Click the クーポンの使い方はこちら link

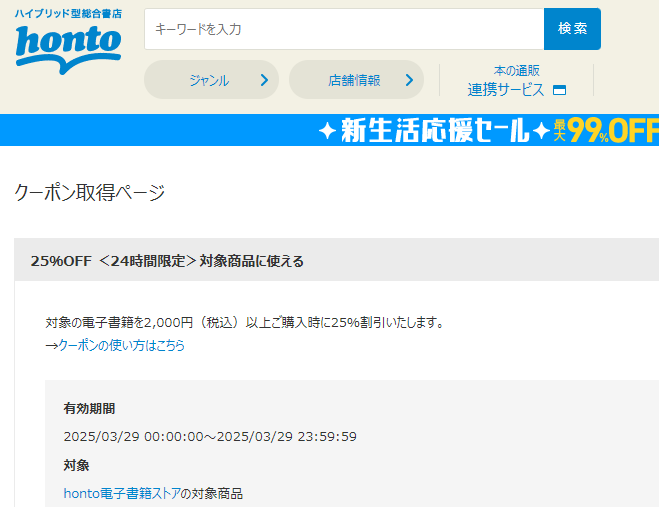(x=121, y=345)
